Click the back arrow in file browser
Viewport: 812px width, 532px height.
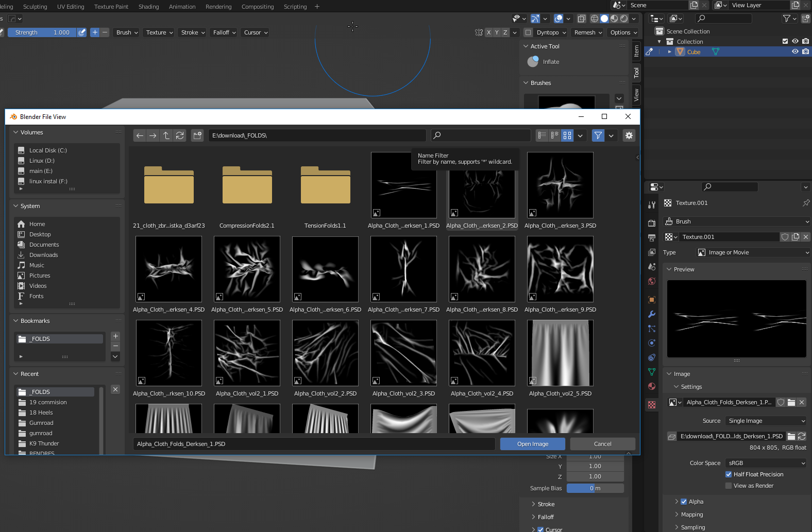click(x=140, y=135)
